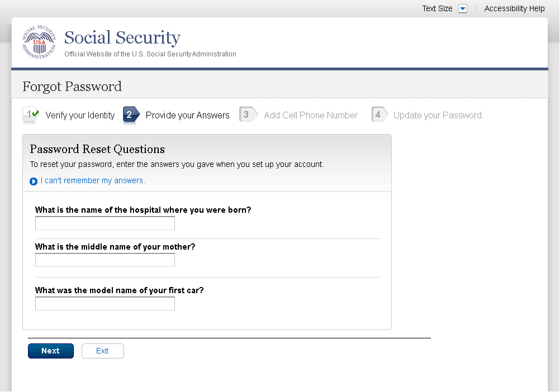Focus the mother's middle name answer field

(x=105, y=260)
